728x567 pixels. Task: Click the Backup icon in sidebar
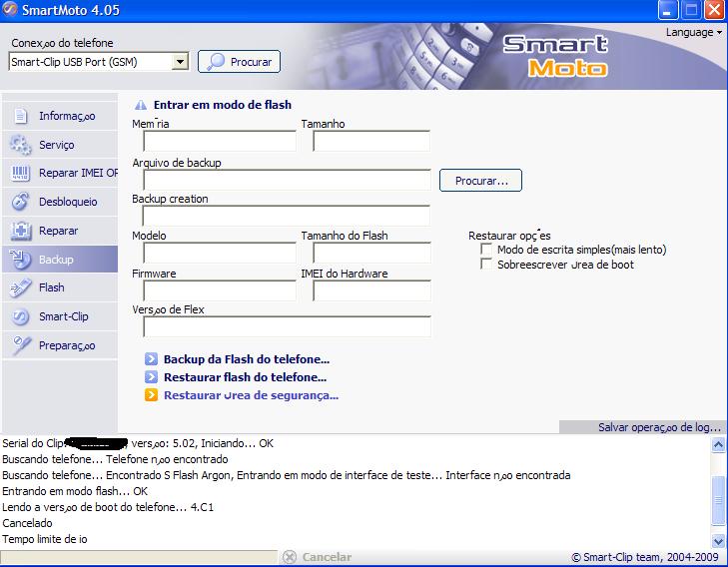pyautogui.click(x=20, y=260)
